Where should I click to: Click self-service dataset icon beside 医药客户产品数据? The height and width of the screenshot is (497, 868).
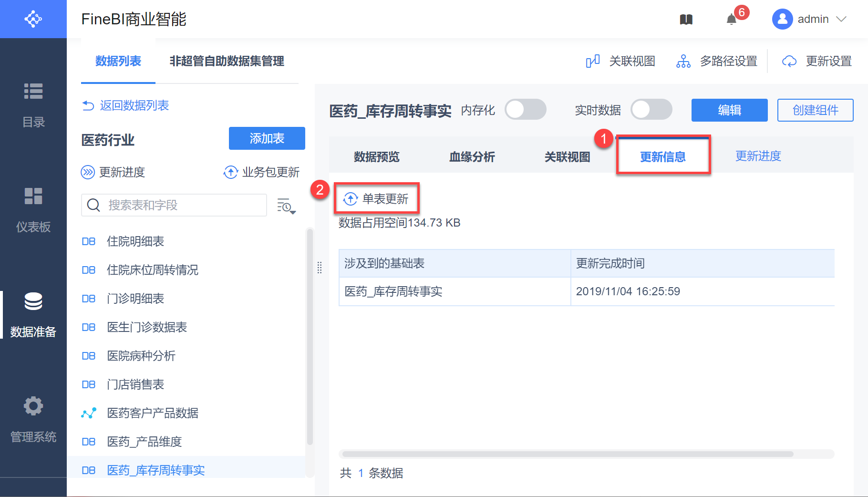pyautogui.click(x=89, y=413)
